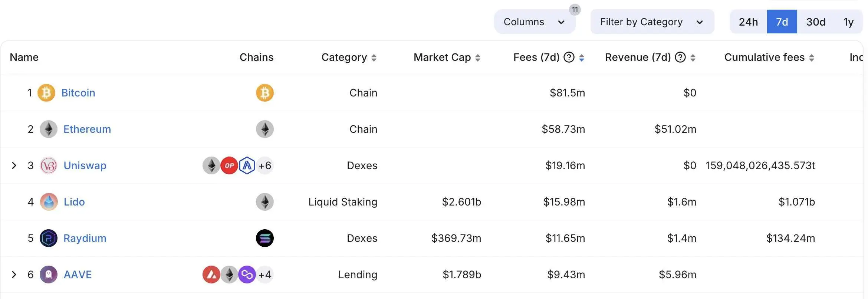Open the Raydium protocol link
Viewport: 868px width, 299px height.
pos(85,238)
